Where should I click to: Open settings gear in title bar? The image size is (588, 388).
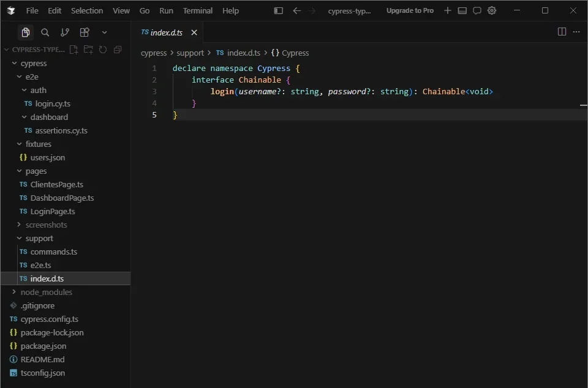492,11
